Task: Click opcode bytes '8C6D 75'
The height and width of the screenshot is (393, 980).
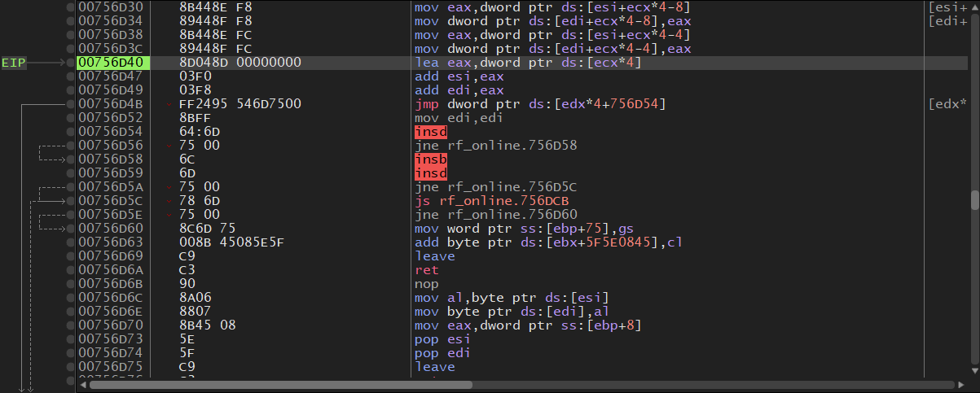Action: 207,229
